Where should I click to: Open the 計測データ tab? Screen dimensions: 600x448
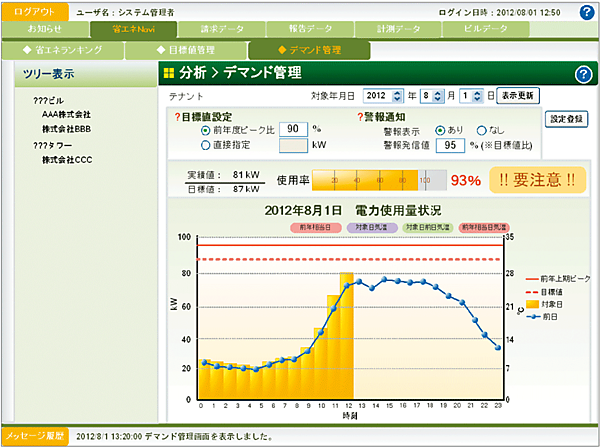click(x=398, y=29)
